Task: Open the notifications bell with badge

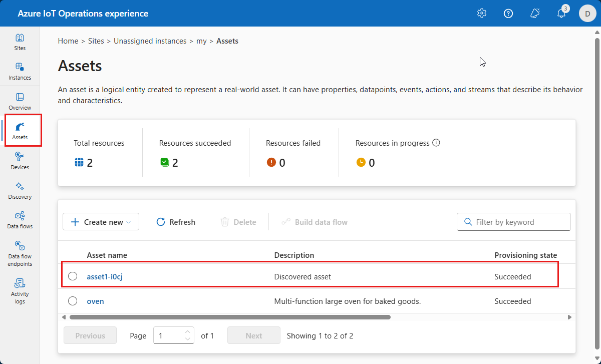Action: click(561, 14)
